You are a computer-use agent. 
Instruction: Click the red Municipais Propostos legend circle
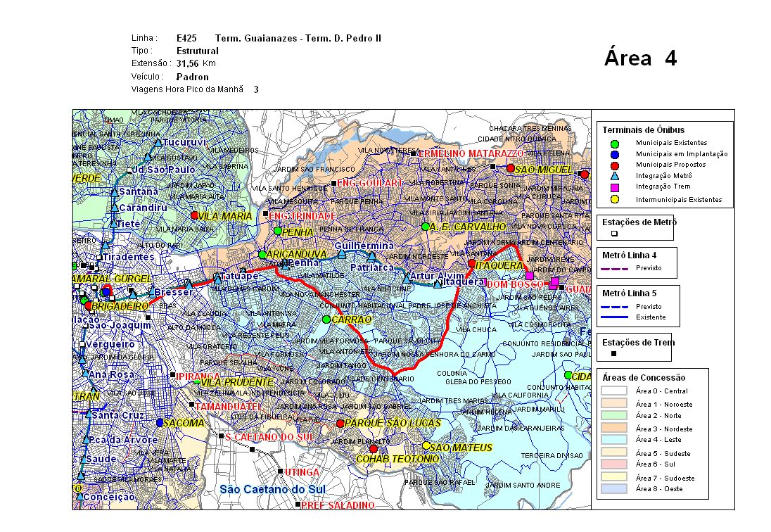[615, 165]
